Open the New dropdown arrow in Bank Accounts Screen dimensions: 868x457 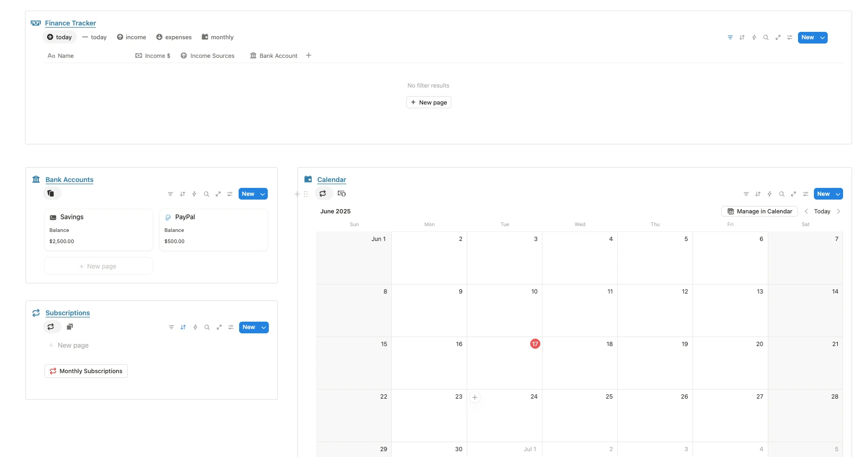[262, 194]
